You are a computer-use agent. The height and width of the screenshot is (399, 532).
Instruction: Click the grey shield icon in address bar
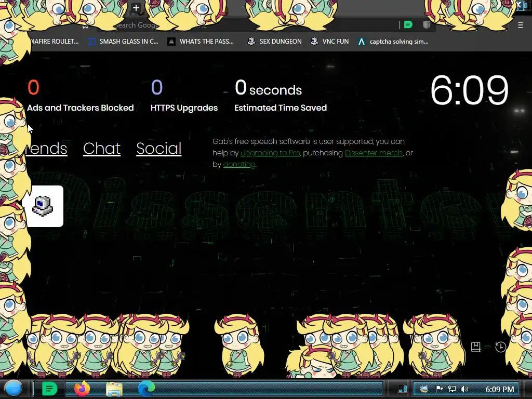[x=427, y=24]
